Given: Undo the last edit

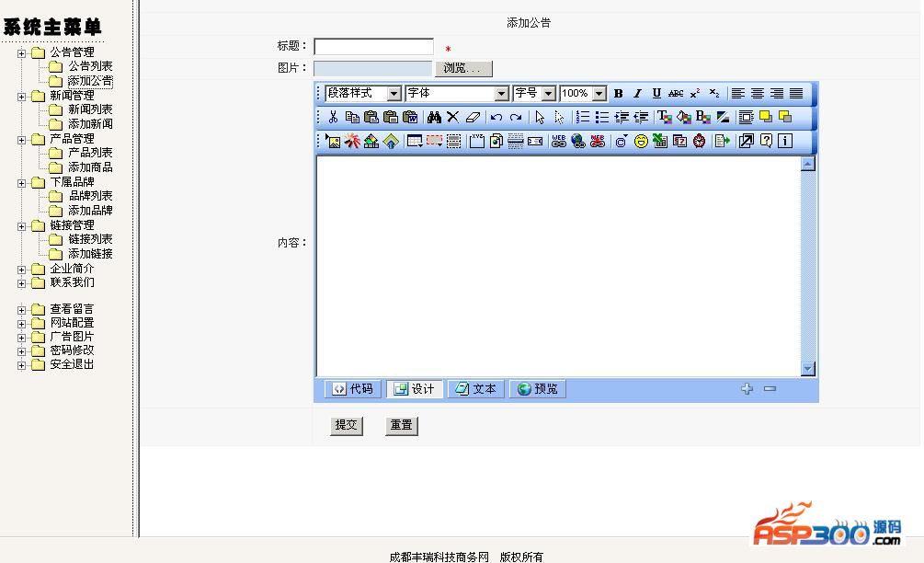Looking at the screenshot, I should pos(496,117).
